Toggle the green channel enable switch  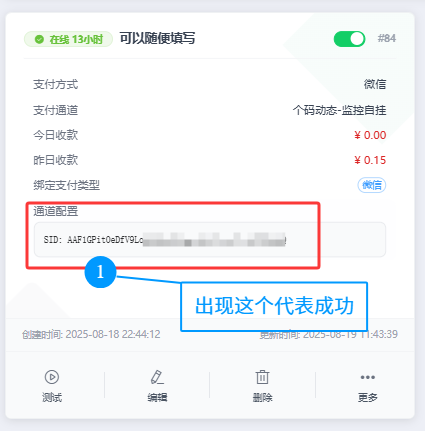click(349, 39)
